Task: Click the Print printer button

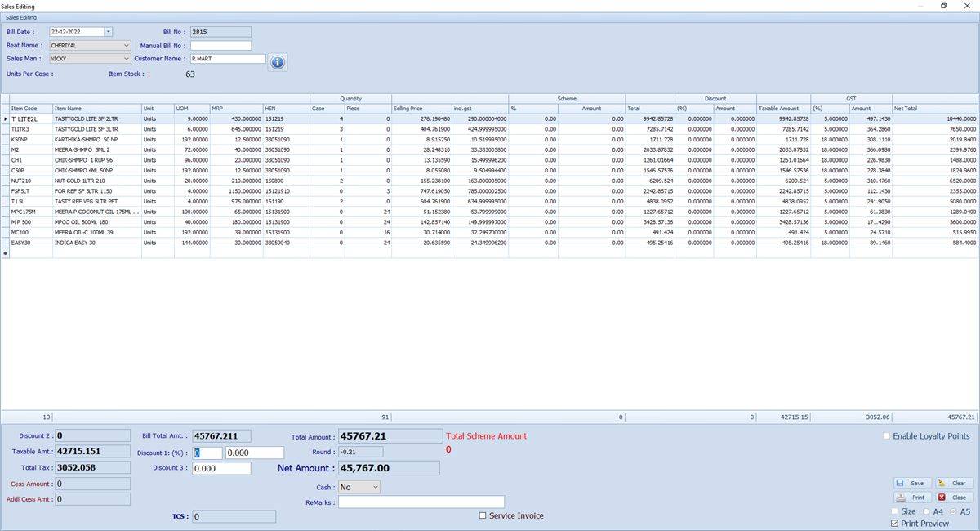Action: [911, 497]
